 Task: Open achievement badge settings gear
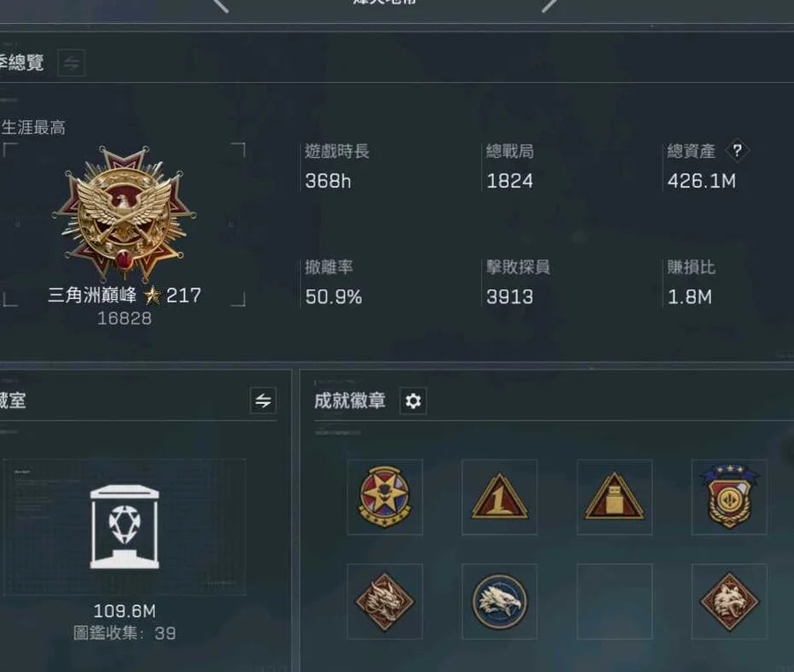coord(413,401)
